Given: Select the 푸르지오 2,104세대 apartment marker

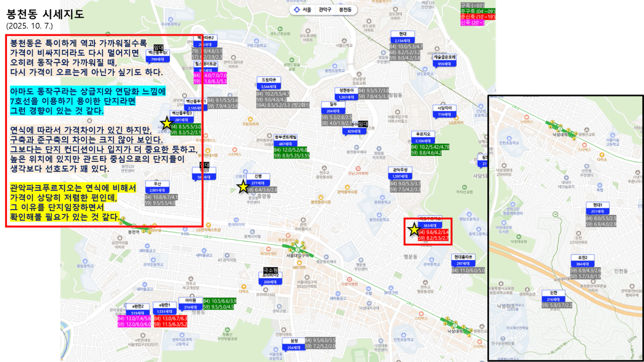Looking at the screenshot, I should click(423, 137).
